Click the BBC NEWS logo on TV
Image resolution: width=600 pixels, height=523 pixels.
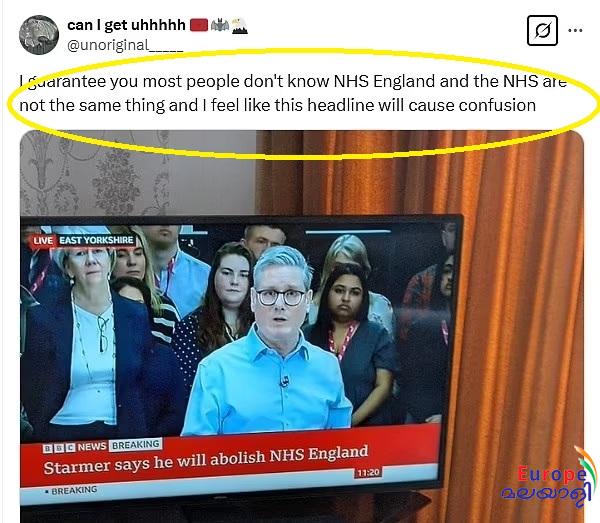click(x=74, y=447)
